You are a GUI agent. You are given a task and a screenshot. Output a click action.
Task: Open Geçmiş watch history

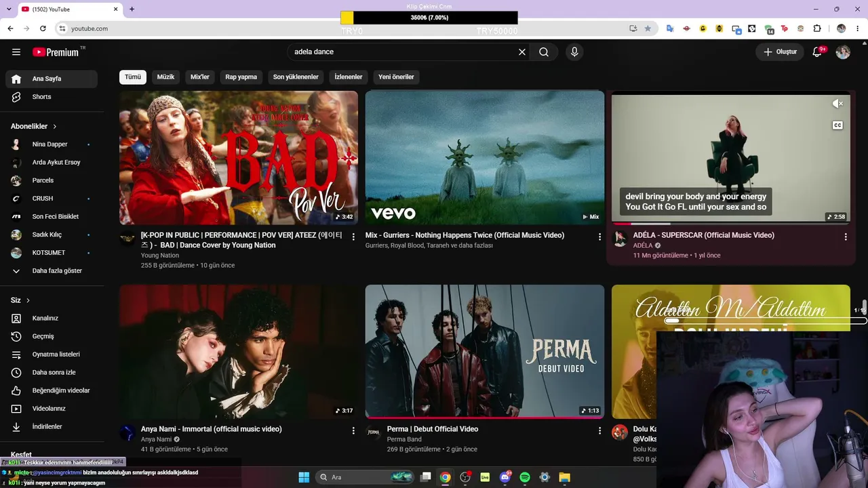point(52,336)
